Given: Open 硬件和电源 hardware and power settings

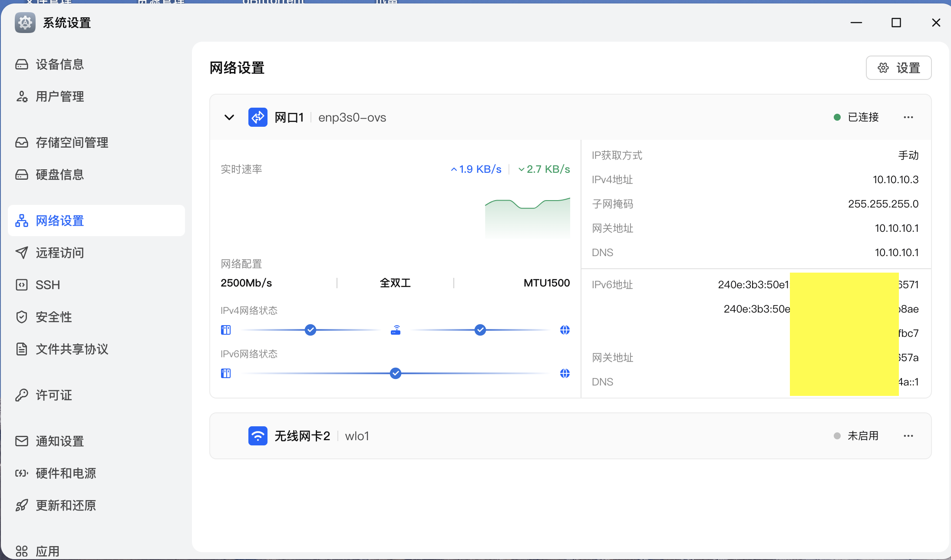Looking at the screenshot, I should 66,473.
